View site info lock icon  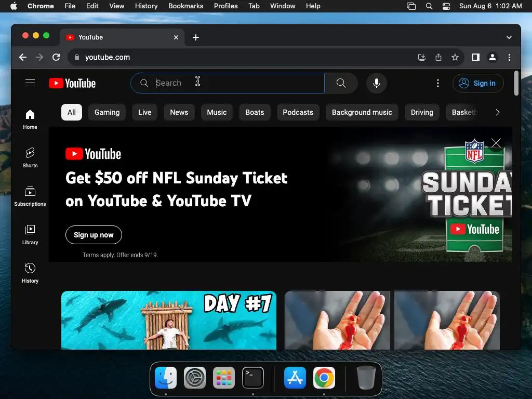(77, 57)
